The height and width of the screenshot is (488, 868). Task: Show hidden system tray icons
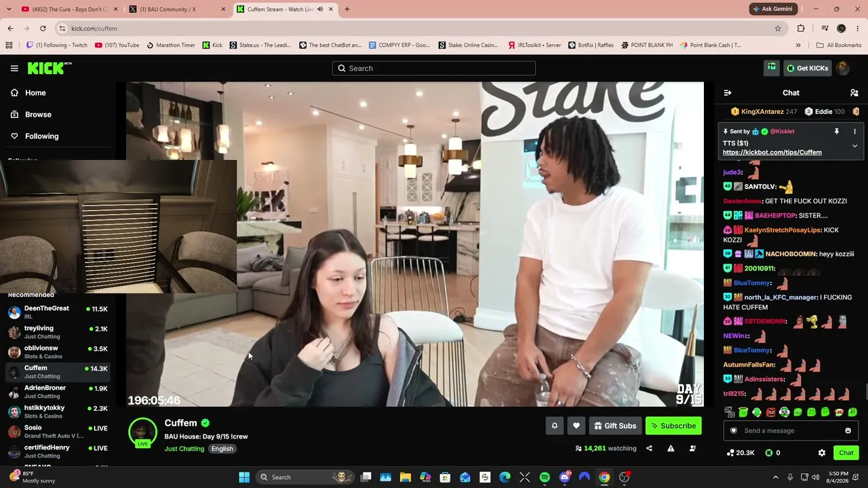[776, 477]
